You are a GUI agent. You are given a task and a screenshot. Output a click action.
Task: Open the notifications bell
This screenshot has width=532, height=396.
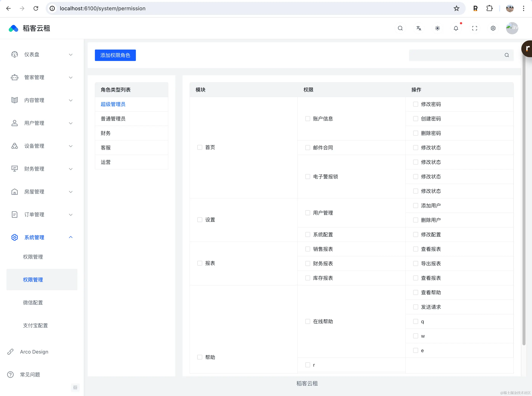(x=456, y=28)
